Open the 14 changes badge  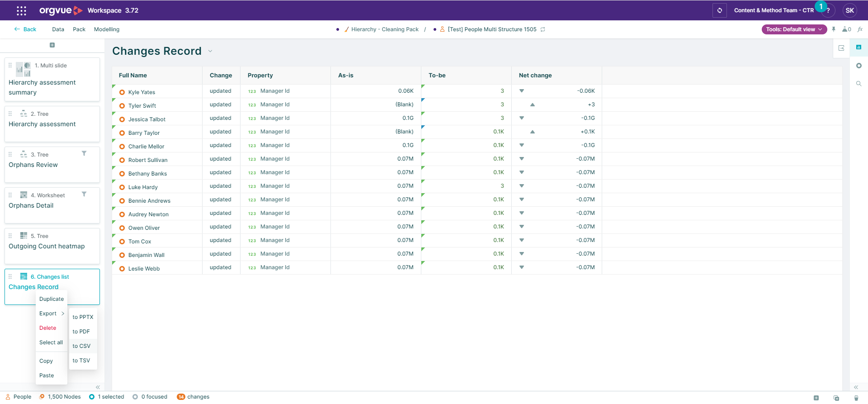[181, 397]
